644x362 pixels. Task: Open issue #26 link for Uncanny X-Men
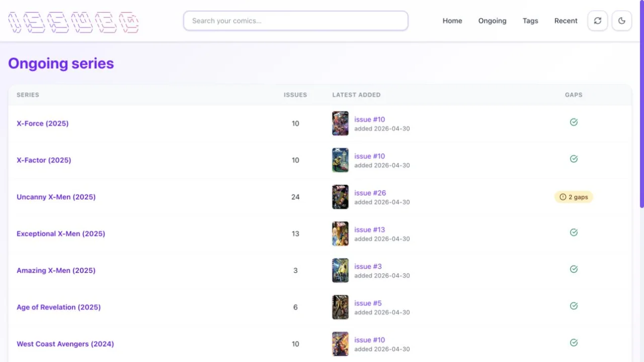(370, 193)
